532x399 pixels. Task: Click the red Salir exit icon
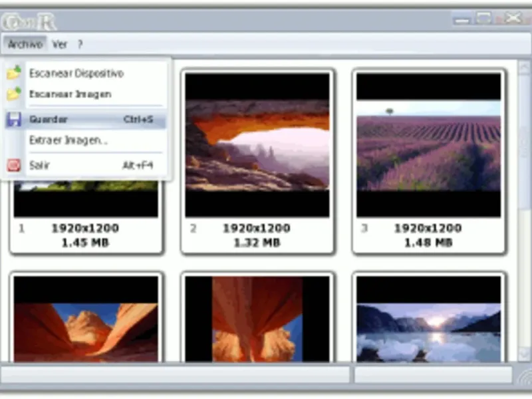pos(14,166)
